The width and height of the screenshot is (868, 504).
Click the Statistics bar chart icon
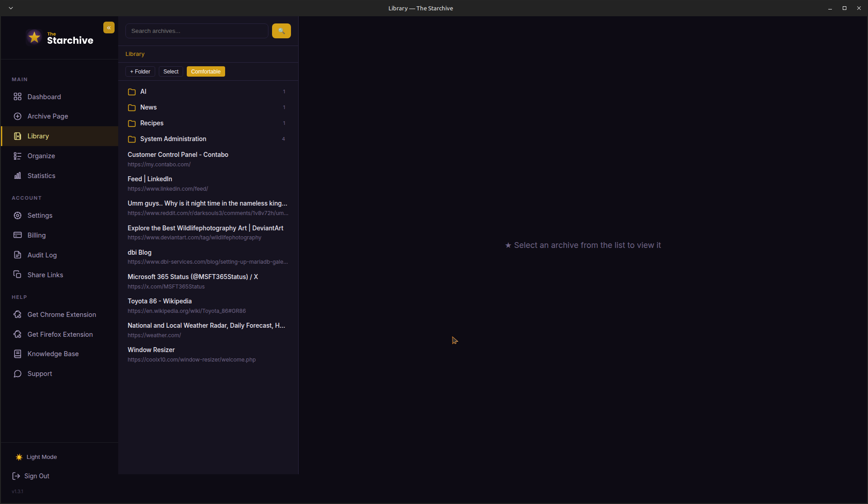click(x=18, y=176)
